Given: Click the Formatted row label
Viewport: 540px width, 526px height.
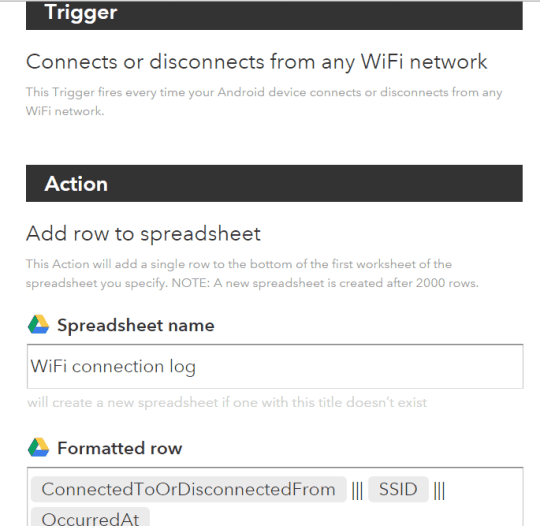Looking at the screenshot, I should pyautogui.click(x=120, y=448).
